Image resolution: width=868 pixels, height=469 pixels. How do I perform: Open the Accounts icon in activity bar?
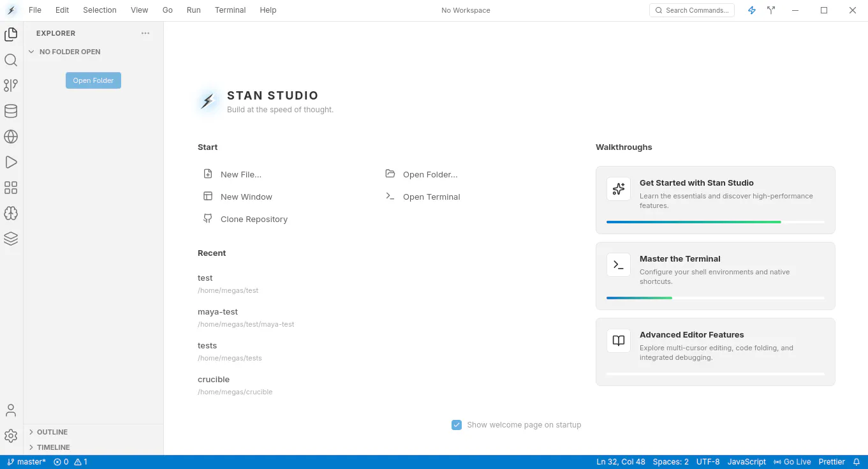11,410
